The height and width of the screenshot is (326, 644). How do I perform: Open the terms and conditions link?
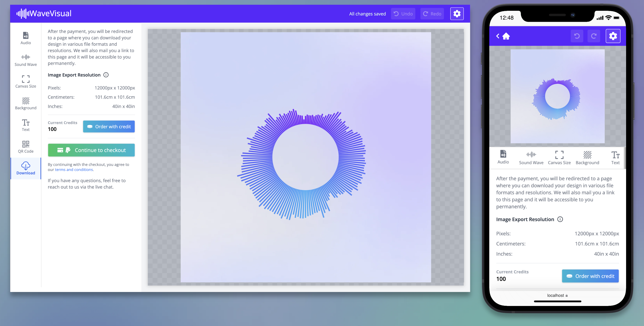74,170
